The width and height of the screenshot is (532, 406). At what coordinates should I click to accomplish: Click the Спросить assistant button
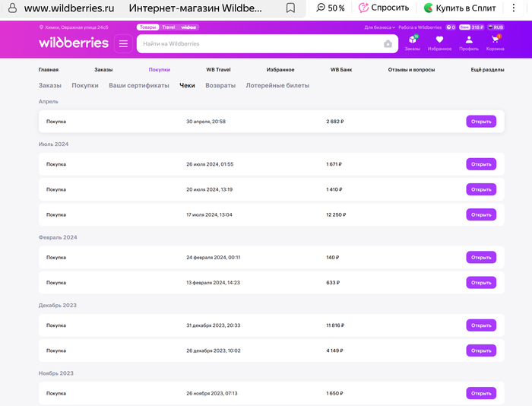384,8
